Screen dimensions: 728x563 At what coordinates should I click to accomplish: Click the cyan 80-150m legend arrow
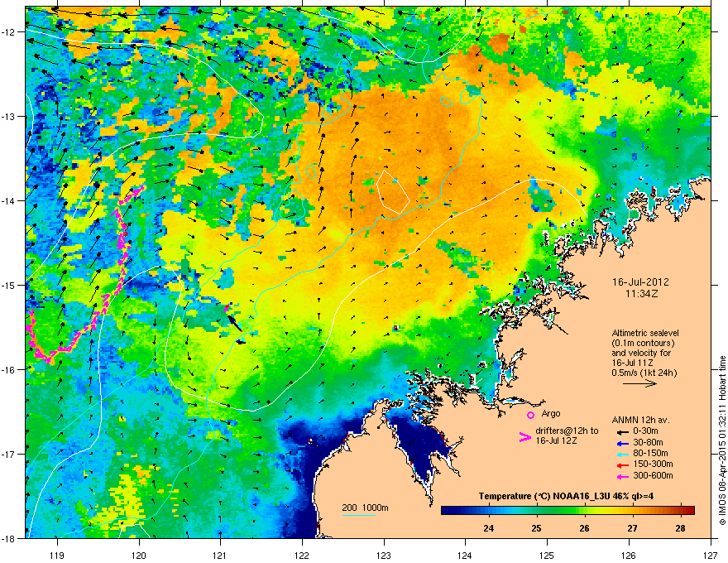point(623,455)
